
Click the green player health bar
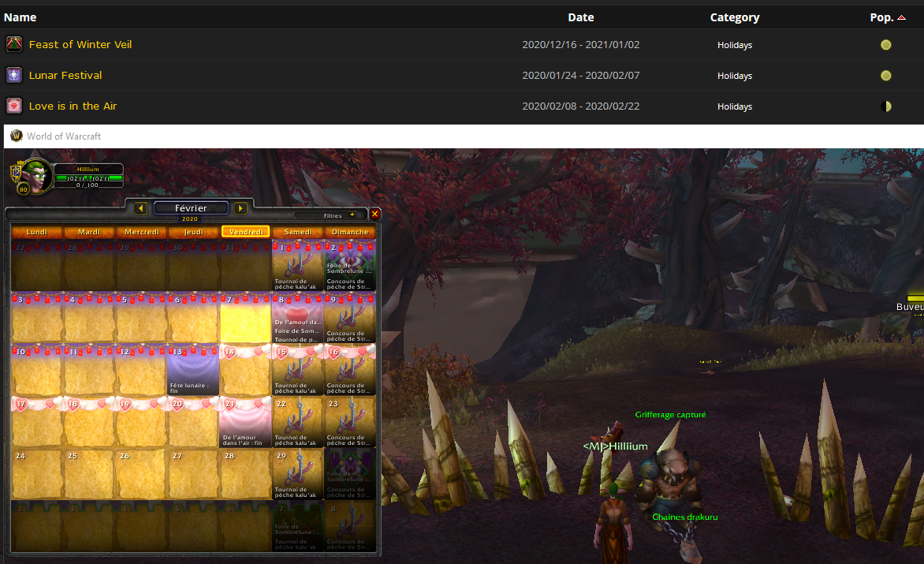point(88,178)
